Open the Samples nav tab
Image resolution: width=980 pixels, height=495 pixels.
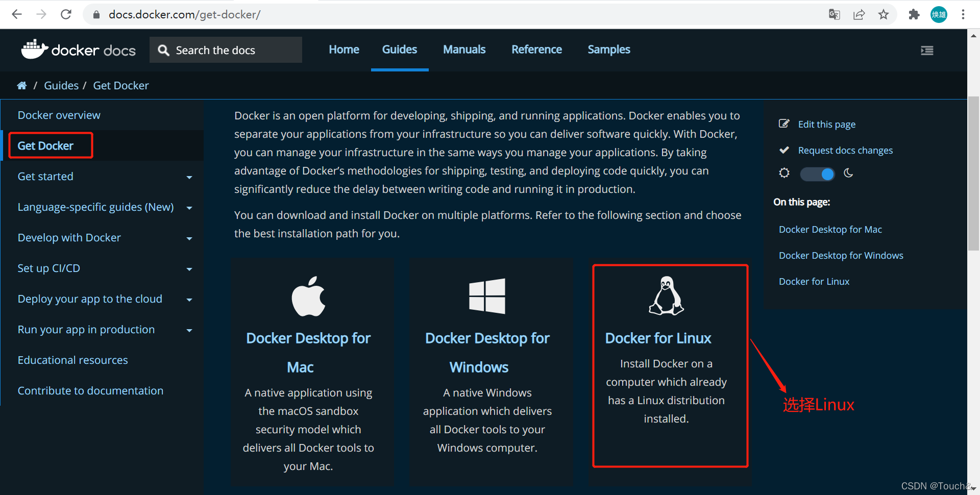tap(609, 49)
